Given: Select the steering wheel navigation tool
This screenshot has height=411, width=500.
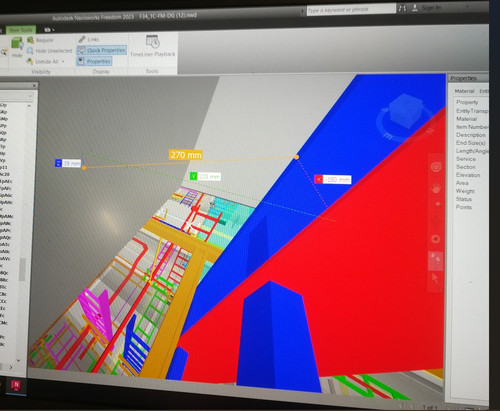Looking at the screenshot, I should pos(436,167).
